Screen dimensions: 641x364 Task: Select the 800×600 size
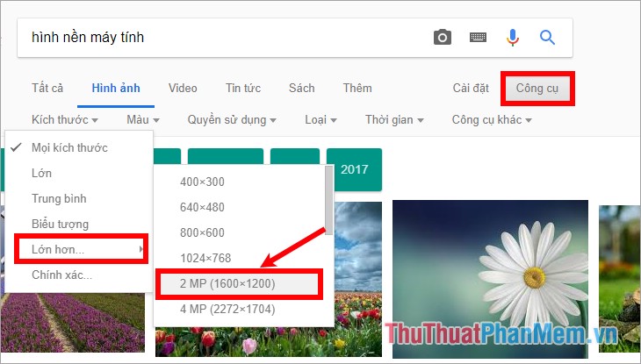240,232
